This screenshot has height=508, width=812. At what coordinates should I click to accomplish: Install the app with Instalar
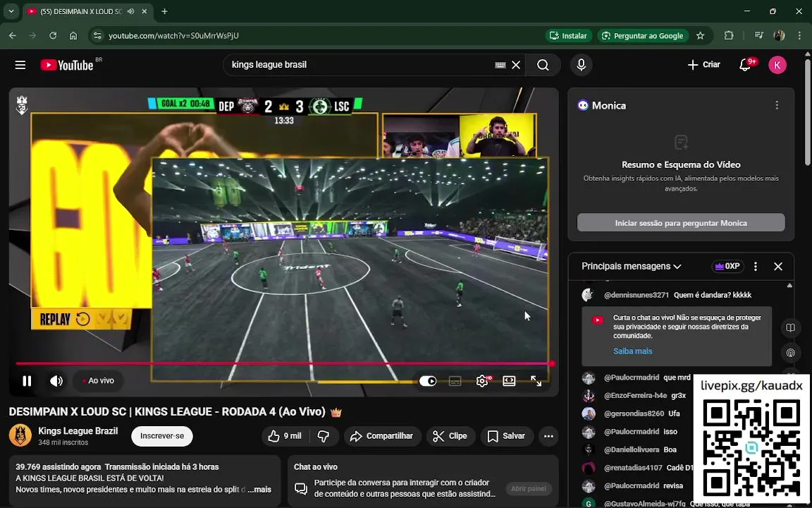(568, 36)
